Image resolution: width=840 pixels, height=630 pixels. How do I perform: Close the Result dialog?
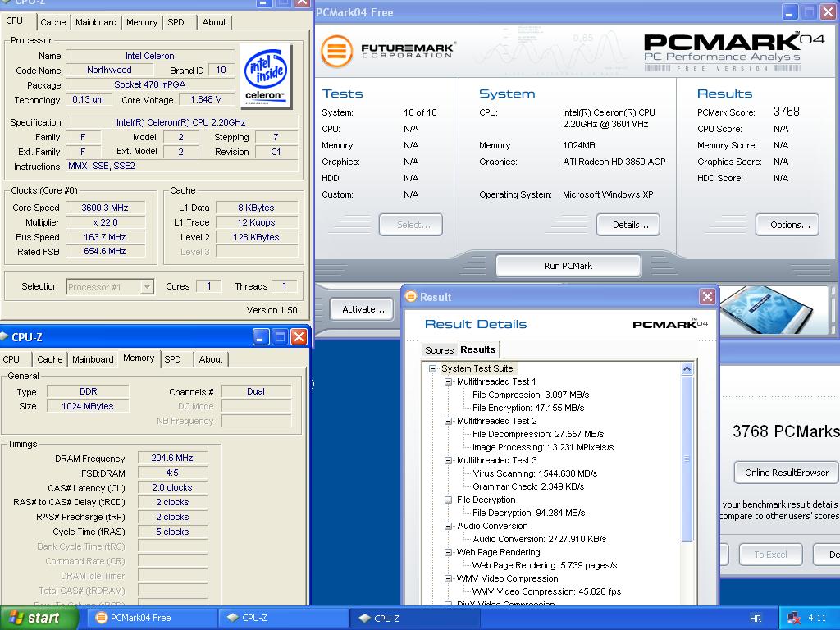pos(707,296)
